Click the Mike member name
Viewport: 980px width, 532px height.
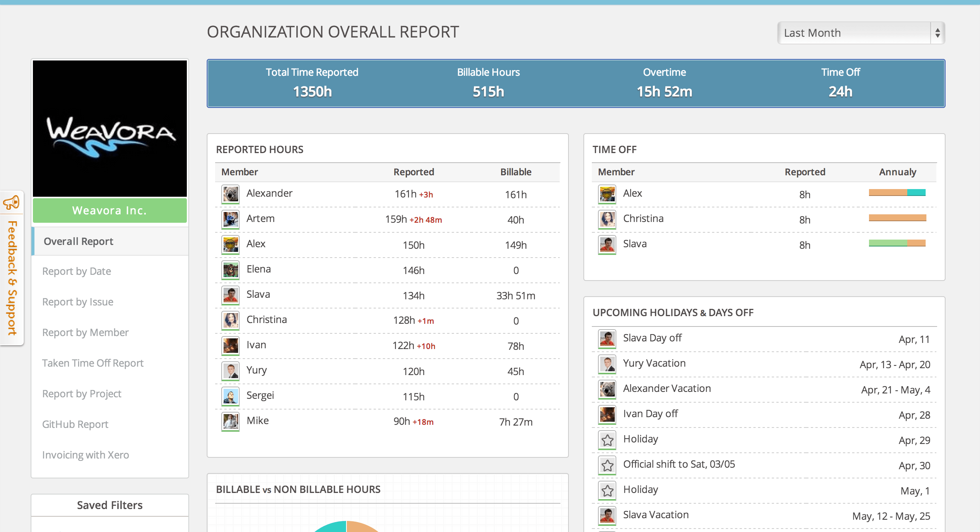tap(258, 421)
